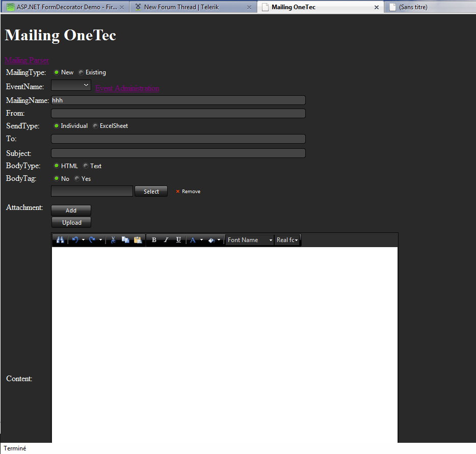Select Text body type

coord(85,166)
